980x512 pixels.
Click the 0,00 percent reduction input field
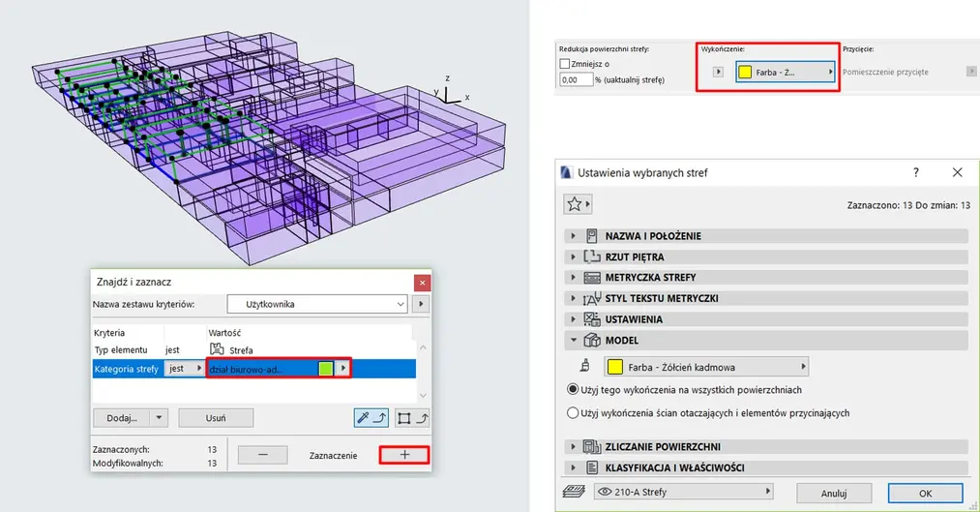tap(576, 79)
